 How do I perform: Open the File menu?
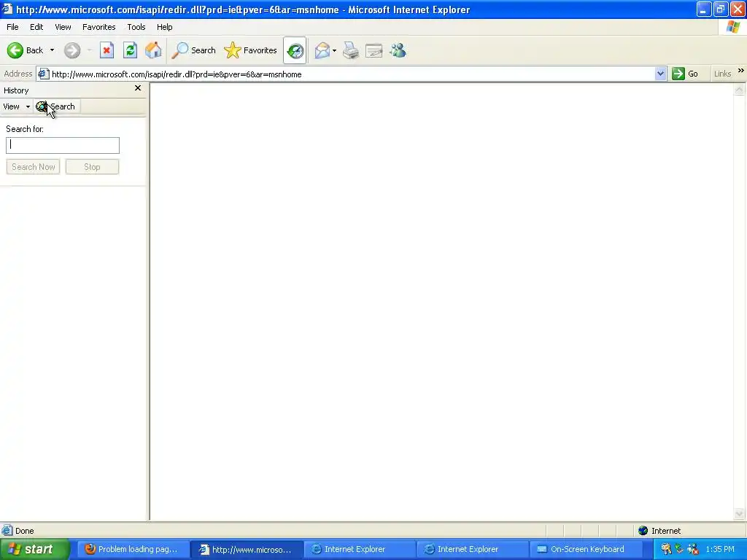click(x=12, y=27)
